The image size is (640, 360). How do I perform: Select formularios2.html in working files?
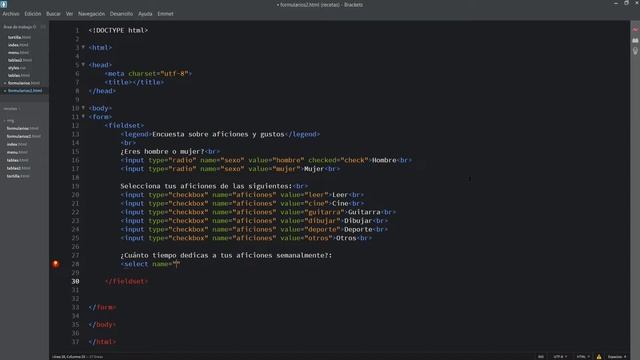pyautogui.click(x=25, y=91)
